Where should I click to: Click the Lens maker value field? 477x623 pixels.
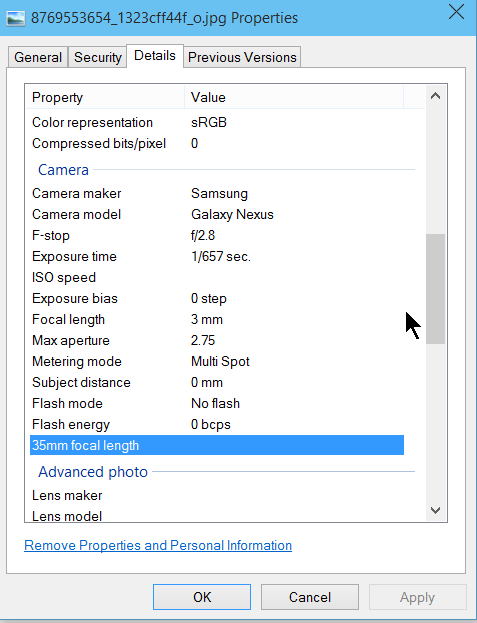[x=296, y=495]
